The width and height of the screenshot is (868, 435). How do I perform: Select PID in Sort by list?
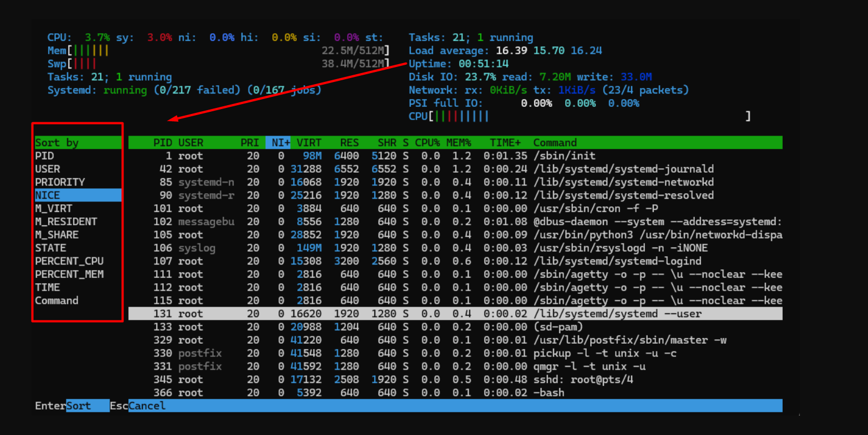(45, 156)
